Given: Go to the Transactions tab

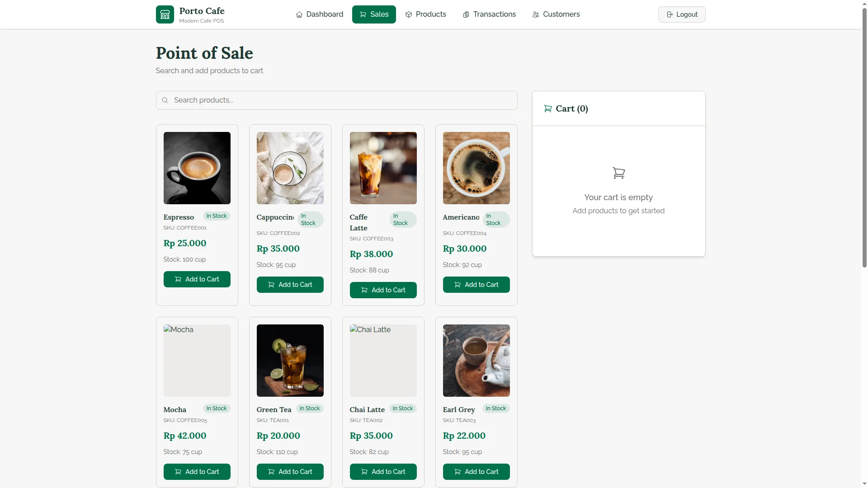Looking at the screenshot, I should pyautogui.click(x=489, y=14).
